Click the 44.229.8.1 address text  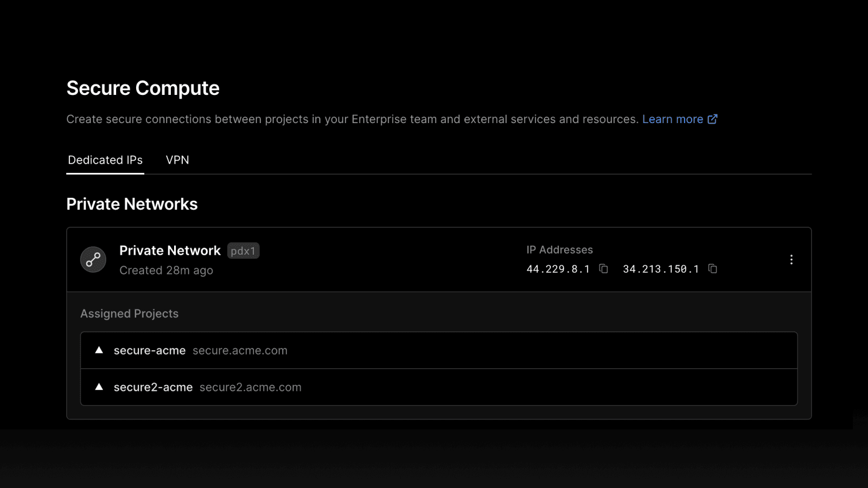[558, 269]
